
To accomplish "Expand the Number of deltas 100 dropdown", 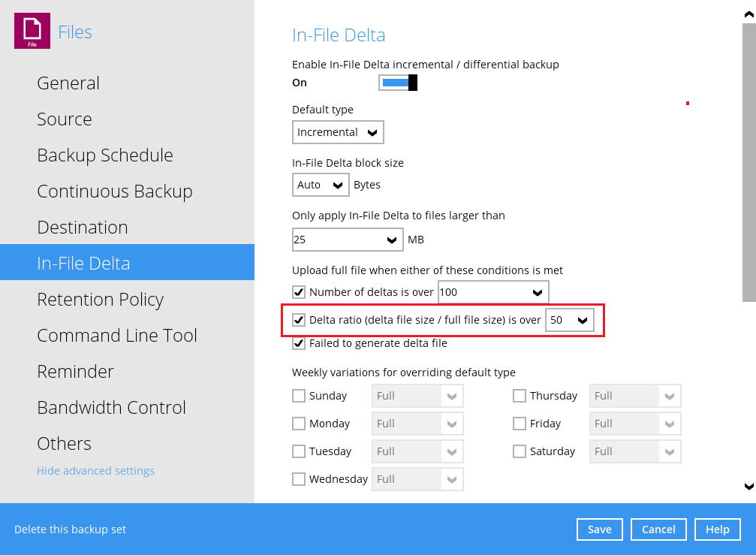I will coord(493,292).
